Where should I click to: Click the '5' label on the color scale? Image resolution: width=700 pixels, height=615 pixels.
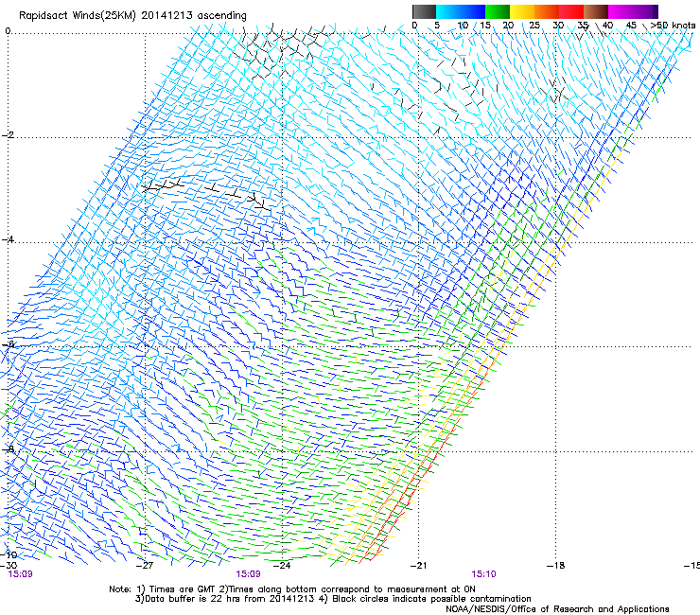437,26
